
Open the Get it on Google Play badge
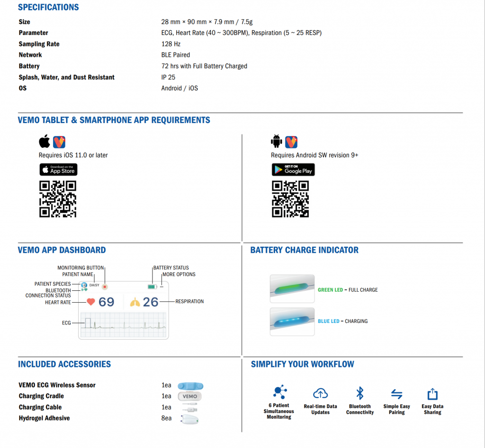click(x=293, y=170)
